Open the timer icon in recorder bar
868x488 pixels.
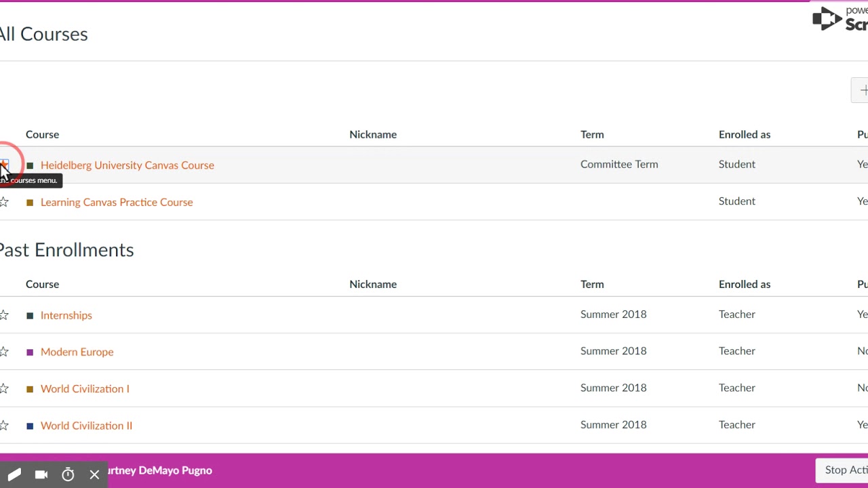click(68, 474)
